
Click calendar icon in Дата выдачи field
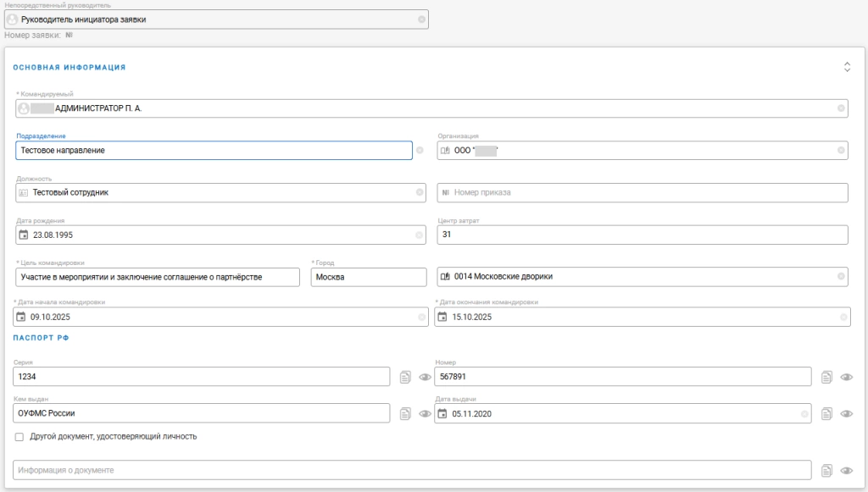[442, 414]
